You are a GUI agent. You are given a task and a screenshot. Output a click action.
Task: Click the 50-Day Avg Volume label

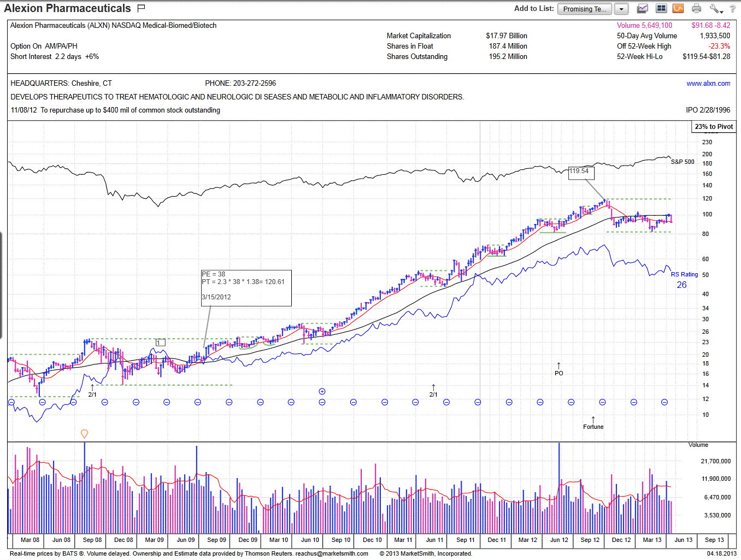click(647, 36)
